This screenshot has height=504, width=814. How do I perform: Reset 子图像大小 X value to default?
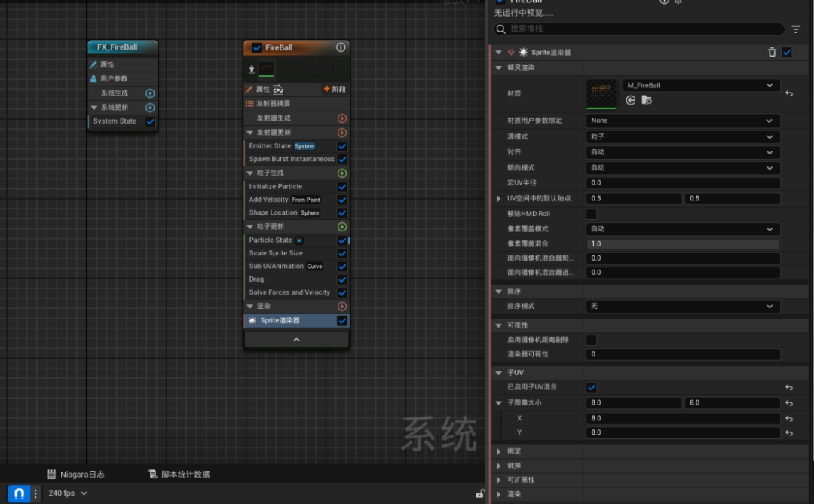coord(789,418)
